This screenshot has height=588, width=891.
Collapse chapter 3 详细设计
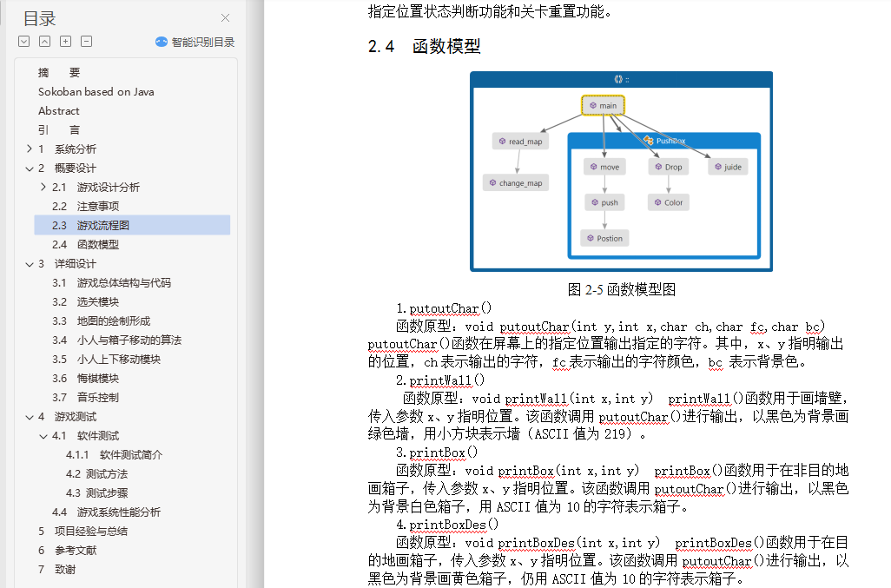[x=29, y=264]
